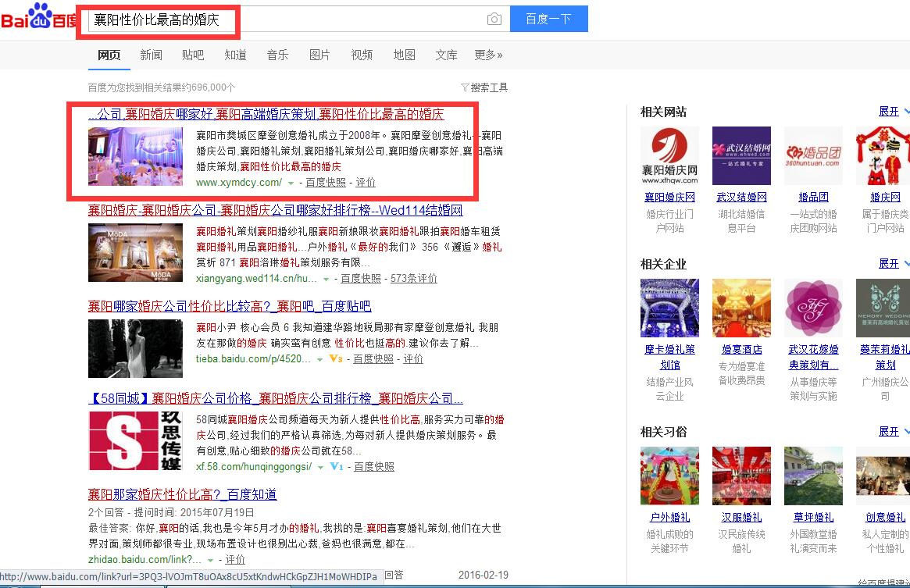
Task: Click the 武汉花嫁婚典 purple logo
Action: [814, 308]
